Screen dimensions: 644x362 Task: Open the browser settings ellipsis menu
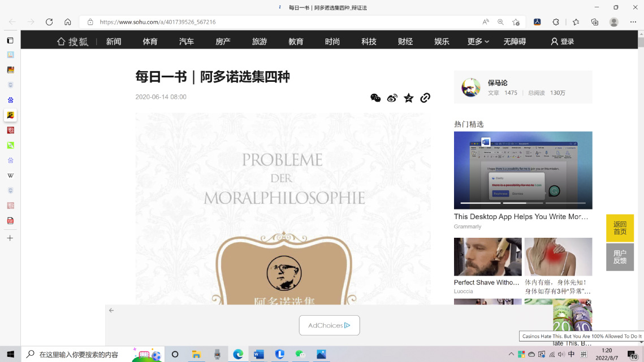coord(633,22)
